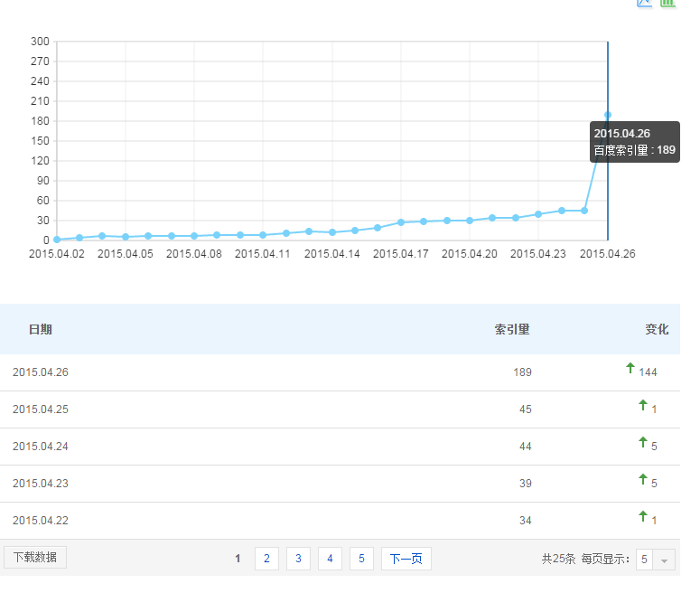Jump to page 5 of the table
This screenshot has height=593, width=700.
[360, 559]
